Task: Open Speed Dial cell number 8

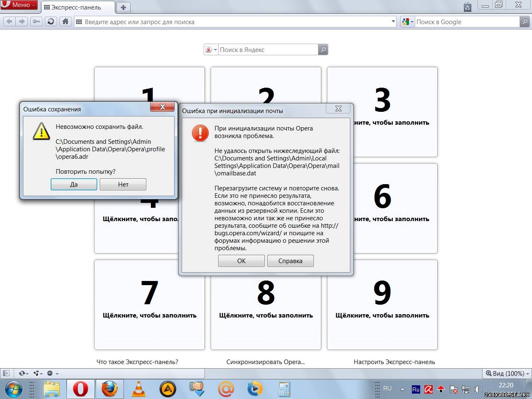Action: 266,312
